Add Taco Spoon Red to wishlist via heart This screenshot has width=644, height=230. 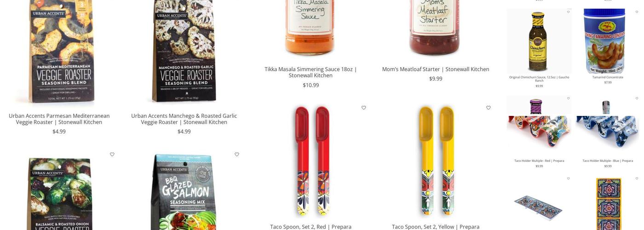pos(363,108)
